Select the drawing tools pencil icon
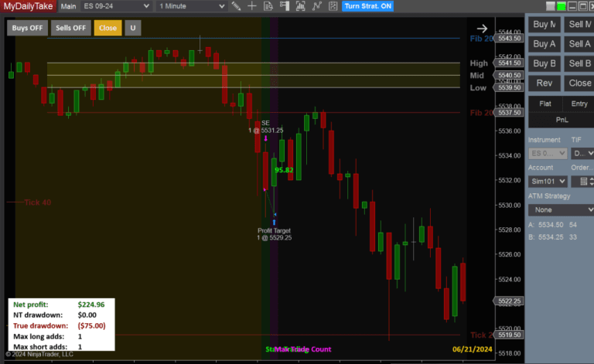The height and width of the screenshot is (364, 594). (237, 6)
